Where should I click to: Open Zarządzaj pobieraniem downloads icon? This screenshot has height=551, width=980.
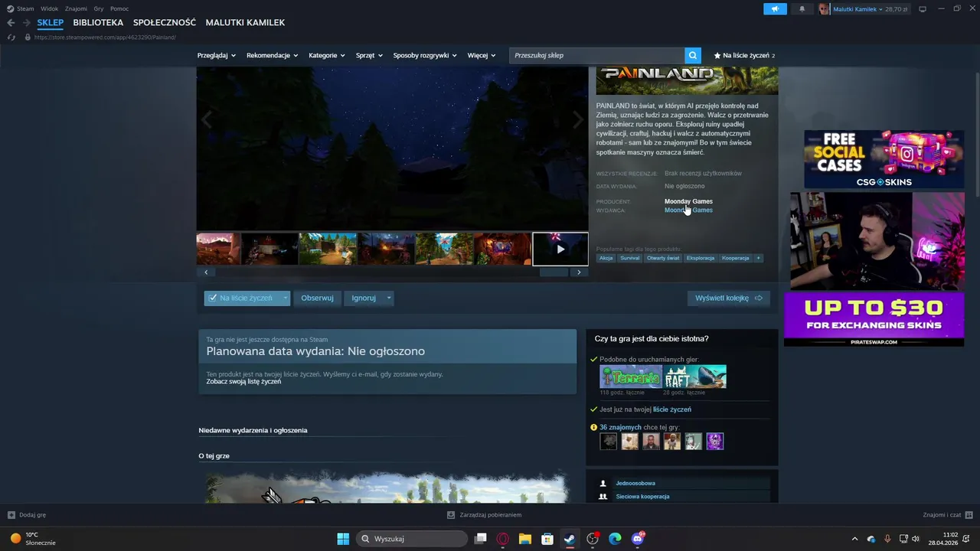pos(451,515)
